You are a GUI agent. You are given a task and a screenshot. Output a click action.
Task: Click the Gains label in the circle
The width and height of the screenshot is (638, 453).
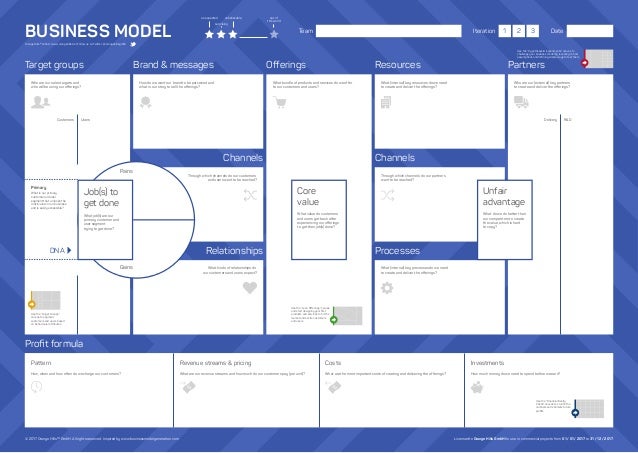coord(126,267)
